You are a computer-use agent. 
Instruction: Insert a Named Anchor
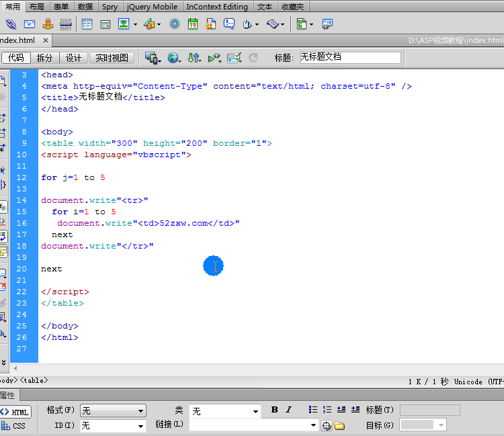pyautogui.click(x=48, y=24)
